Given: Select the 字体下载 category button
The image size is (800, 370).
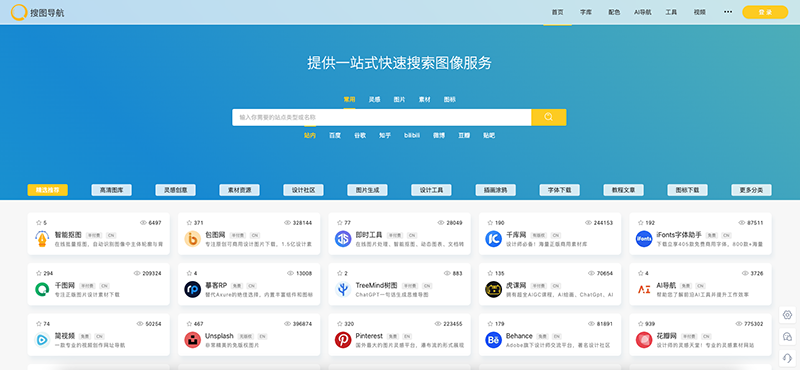Looking at the screenshot, I should (x=559, y=190).
